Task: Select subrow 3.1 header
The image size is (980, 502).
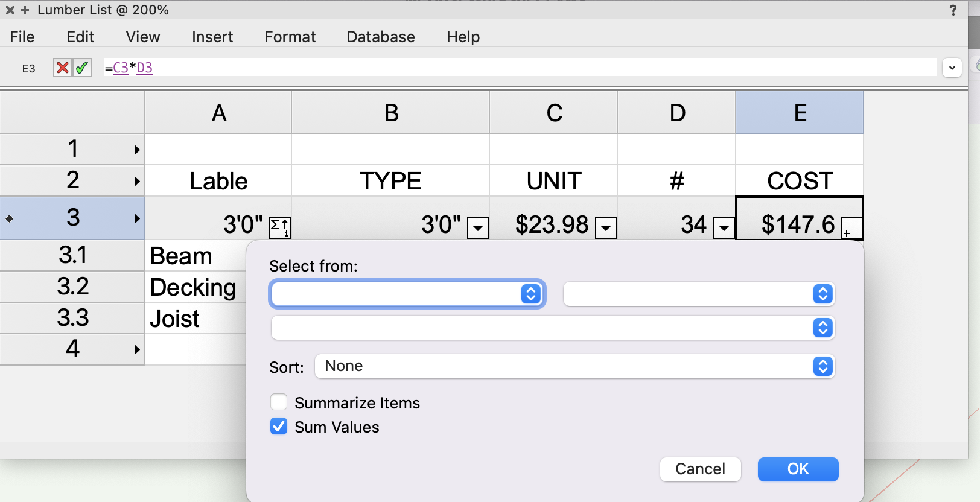Action: 72,255
